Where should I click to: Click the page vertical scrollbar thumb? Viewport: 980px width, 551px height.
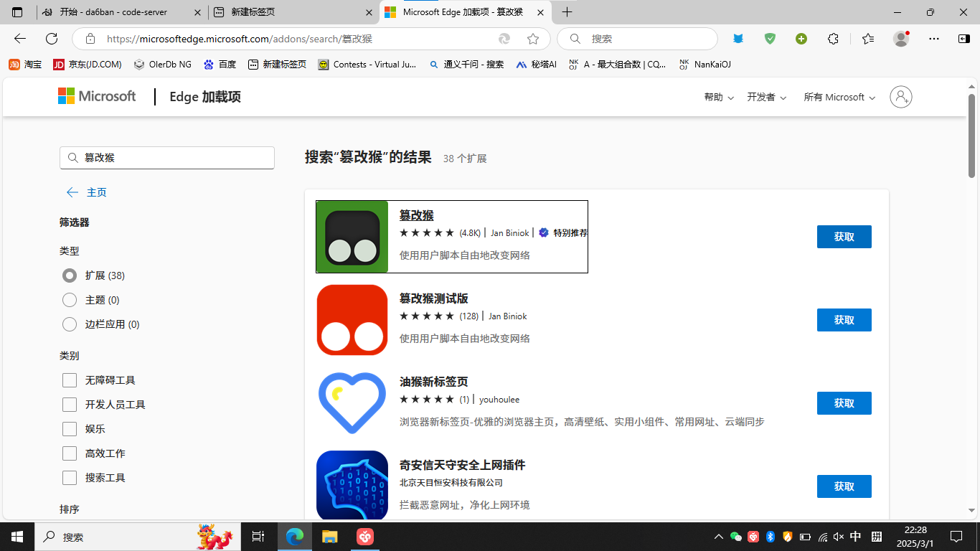972,136
